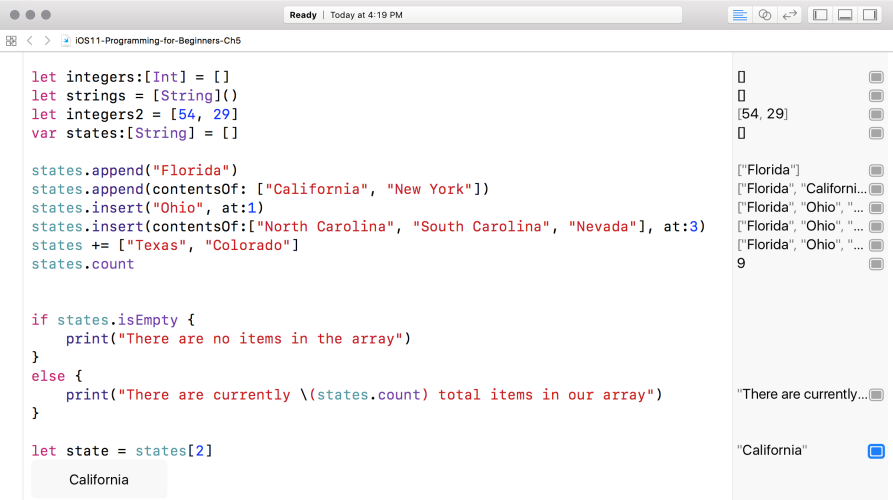The image size is (893, 500).
Task: Show result for Florida, Californi... line
Action: (876, 189)
